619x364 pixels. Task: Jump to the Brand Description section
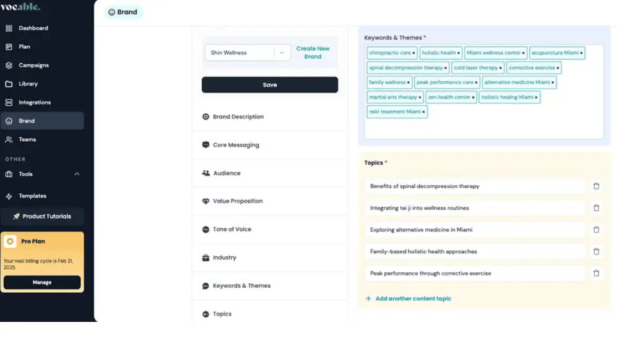coord(238,117)
